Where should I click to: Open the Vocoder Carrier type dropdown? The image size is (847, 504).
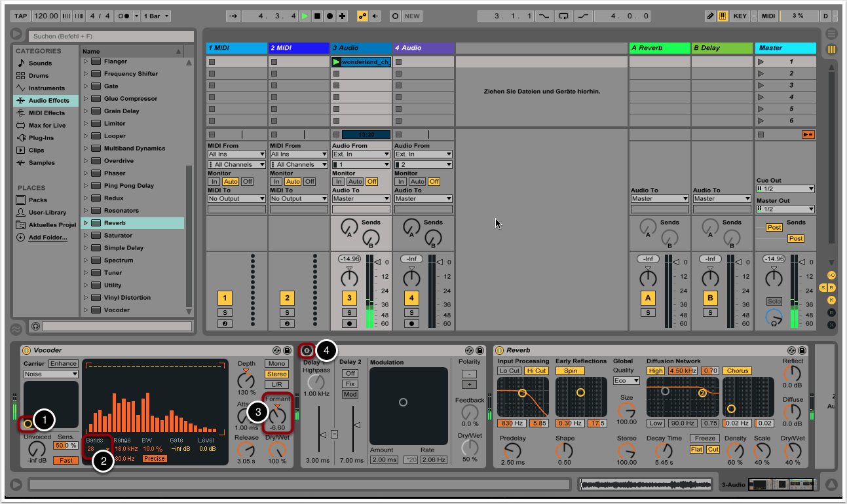coord(50,374)
